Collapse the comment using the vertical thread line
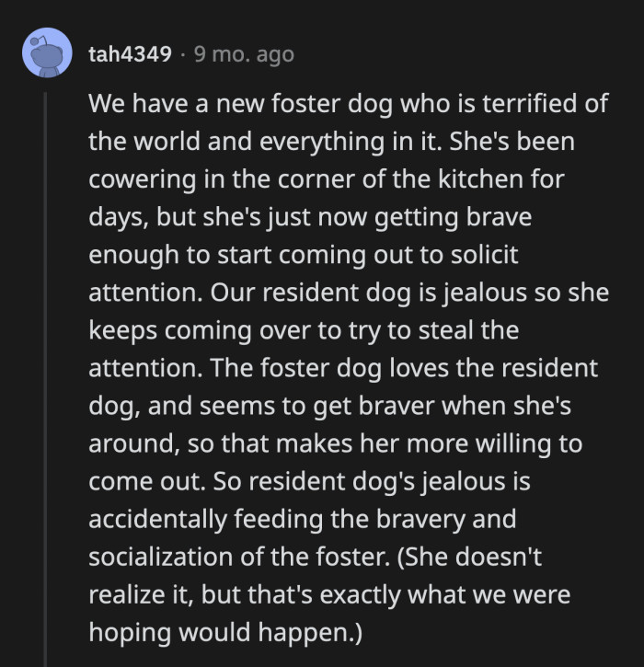The height and width of the screenshot is (667, 644). pos(45,368)
